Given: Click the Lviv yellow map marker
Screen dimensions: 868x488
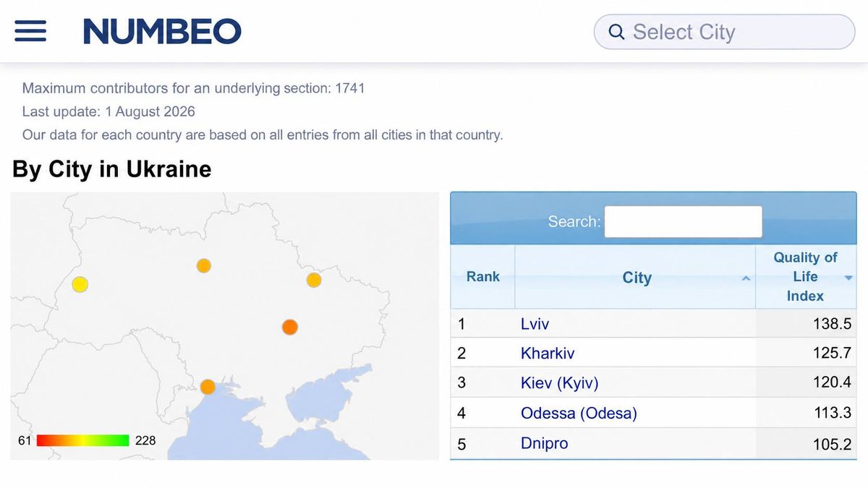Looking at the screenshot, I should click(80, 284).
